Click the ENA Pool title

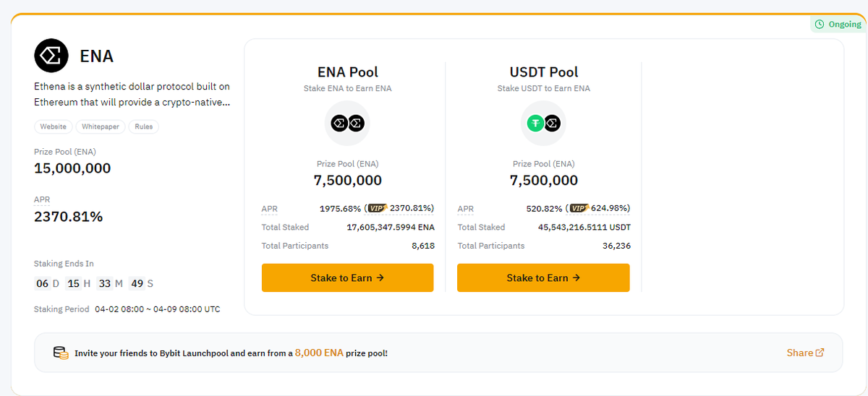pyautogui.click(x=347, y=72)
